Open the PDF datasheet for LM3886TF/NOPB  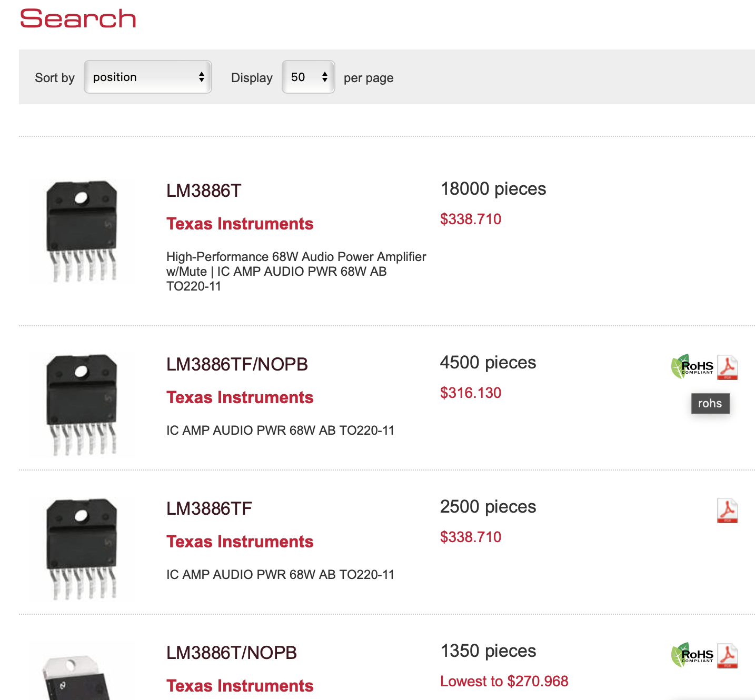[x=728, y=367]
